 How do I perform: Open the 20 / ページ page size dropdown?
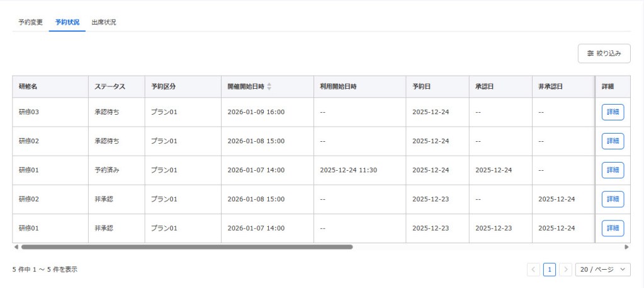(603, 269)
